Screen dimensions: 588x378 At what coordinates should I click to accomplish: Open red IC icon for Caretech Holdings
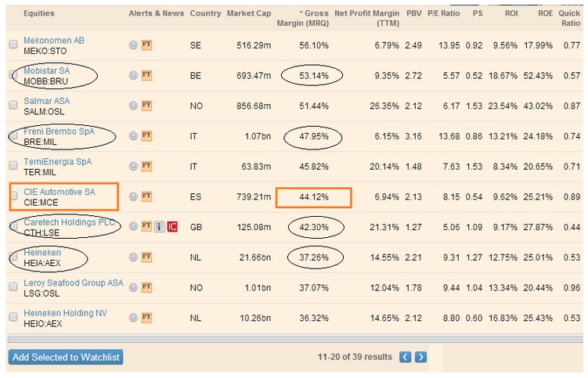coord(172,226)
